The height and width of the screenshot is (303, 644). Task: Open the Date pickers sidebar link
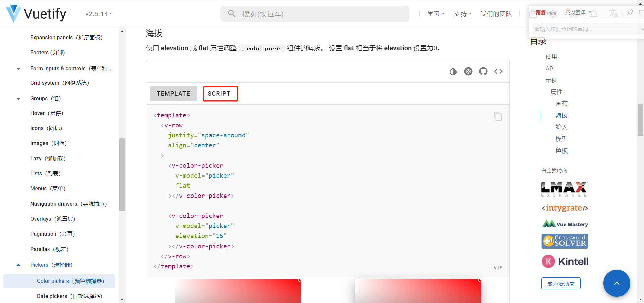pyautogui.click(x=69, y=296)
